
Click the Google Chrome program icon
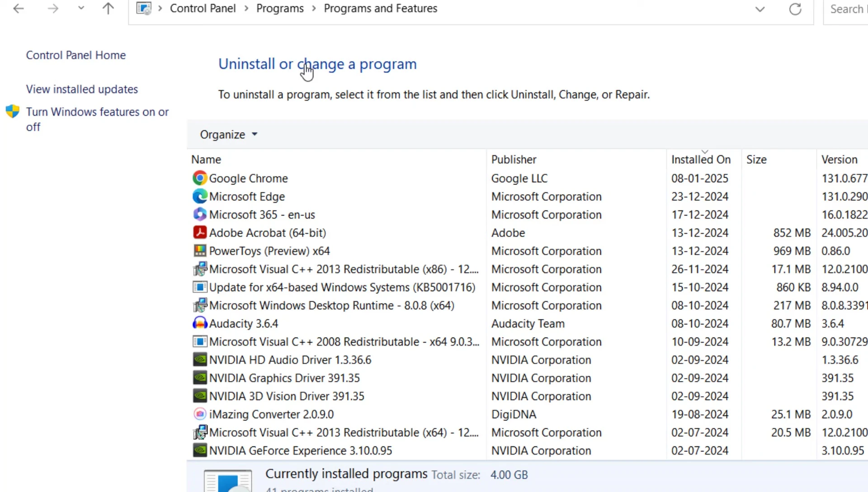coord(200,178)
